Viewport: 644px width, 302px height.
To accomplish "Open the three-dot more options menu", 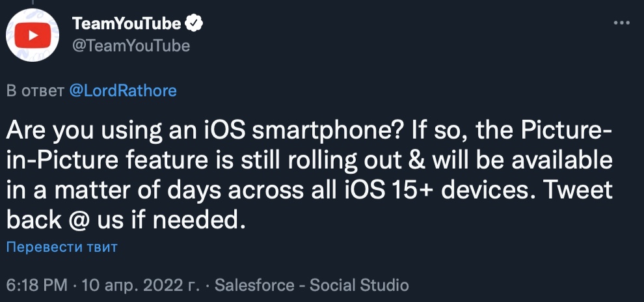I will tap(622, 23).
